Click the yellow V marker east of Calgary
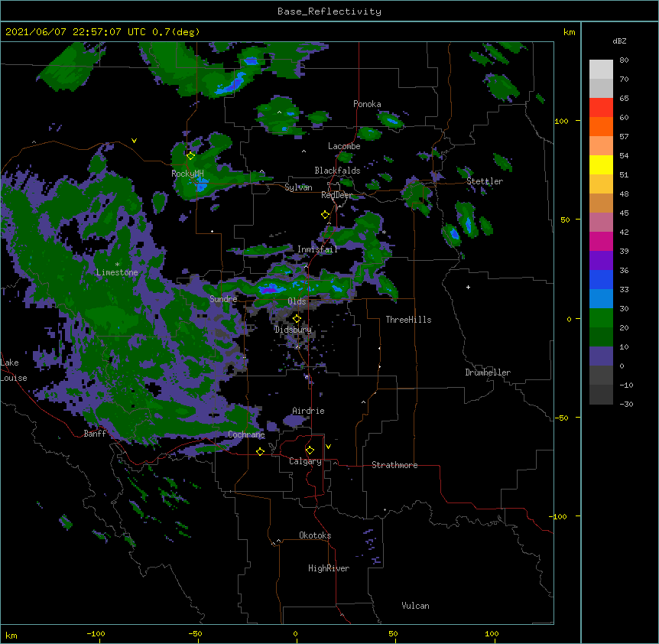The image size is (659, 644). coord(328,447)
